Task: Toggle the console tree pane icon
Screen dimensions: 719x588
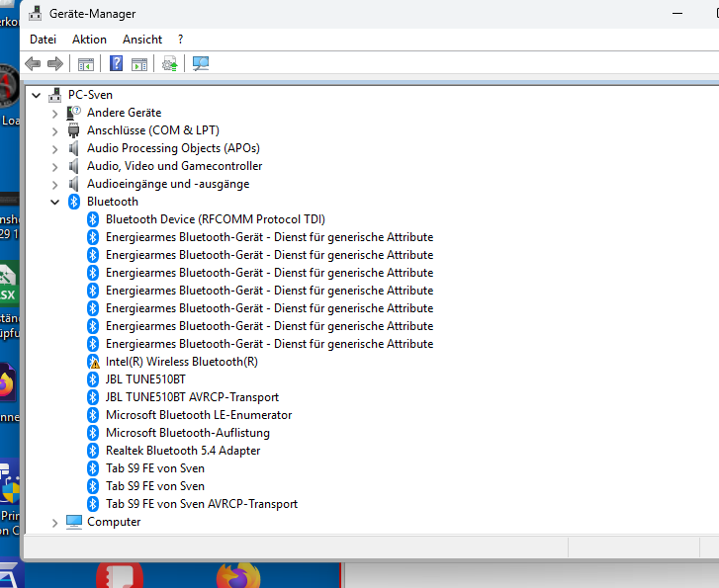Action: pos(86,63)
